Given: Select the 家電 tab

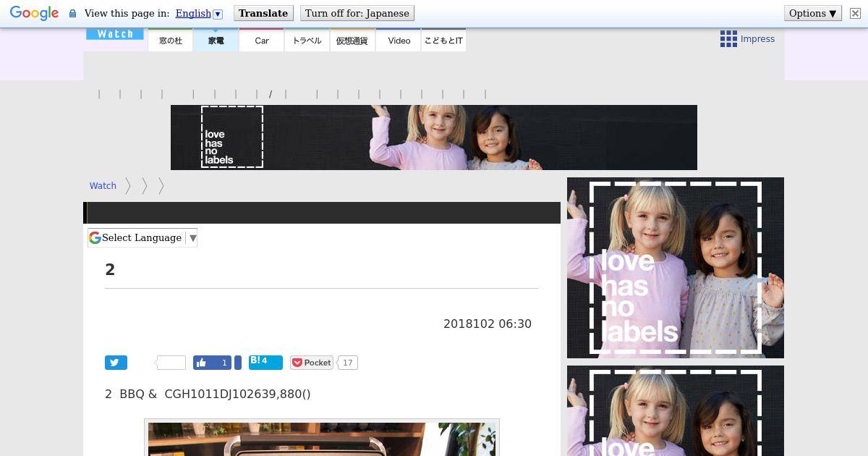Looking at the screenshot, I should tap(216, 41).
